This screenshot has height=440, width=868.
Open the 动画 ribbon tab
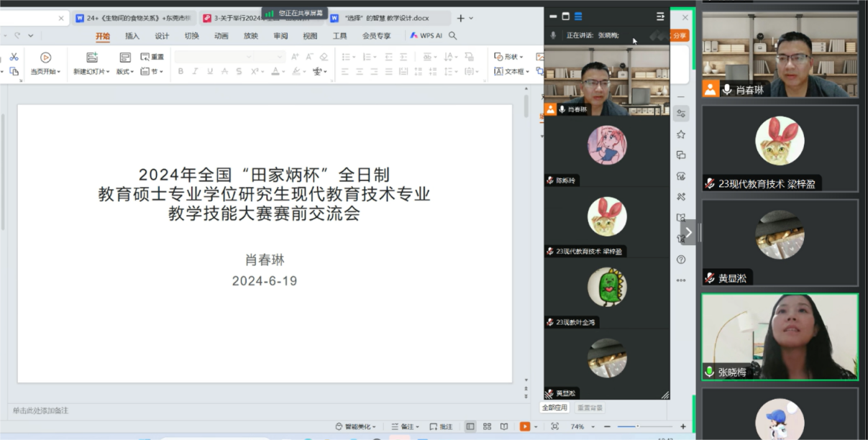[221, 36]
